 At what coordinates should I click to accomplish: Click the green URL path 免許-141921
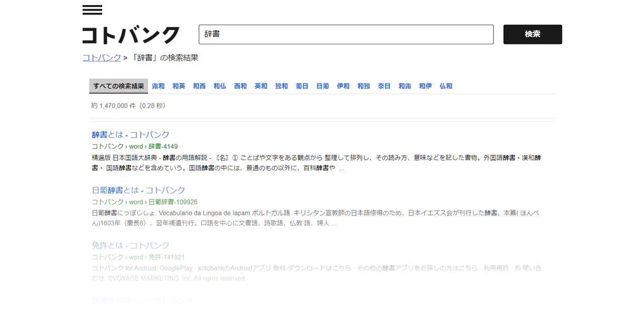[x=167, y=257]
